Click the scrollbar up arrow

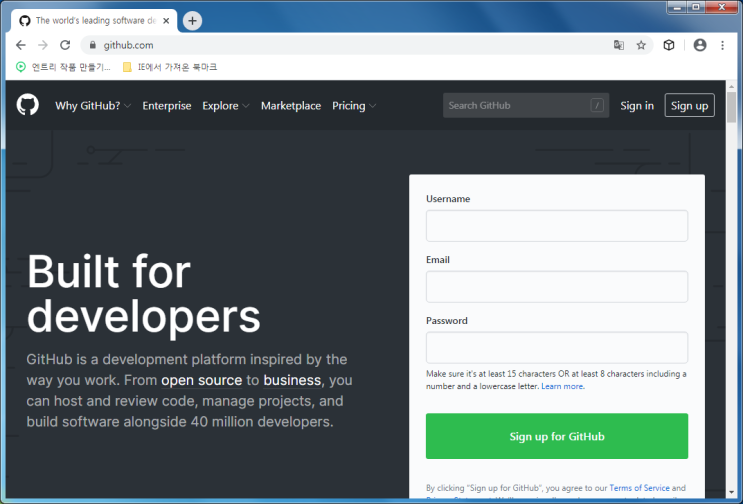tap(731, 86)
